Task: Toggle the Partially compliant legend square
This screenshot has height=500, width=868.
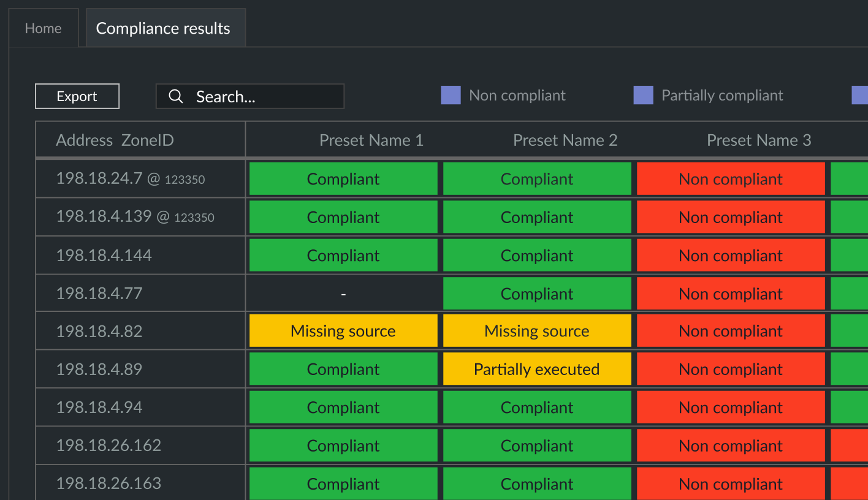Action: point(643,96)
